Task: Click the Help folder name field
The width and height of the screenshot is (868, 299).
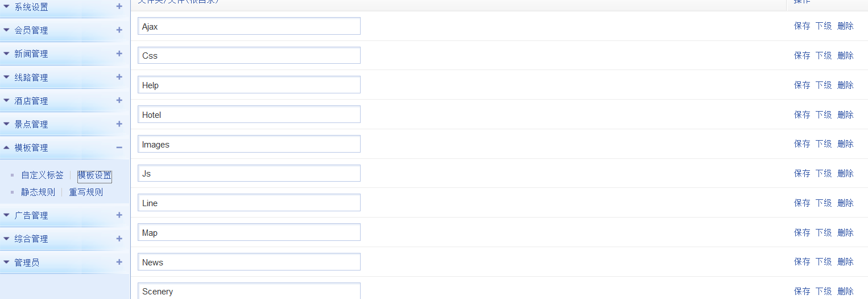Action: coord(249,85)
